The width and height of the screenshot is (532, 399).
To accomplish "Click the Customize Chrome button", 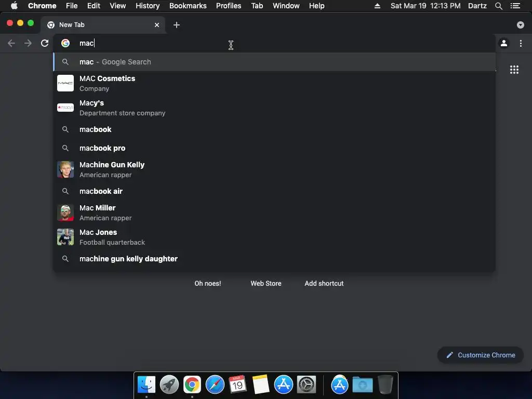I will (x=481, y=355).
